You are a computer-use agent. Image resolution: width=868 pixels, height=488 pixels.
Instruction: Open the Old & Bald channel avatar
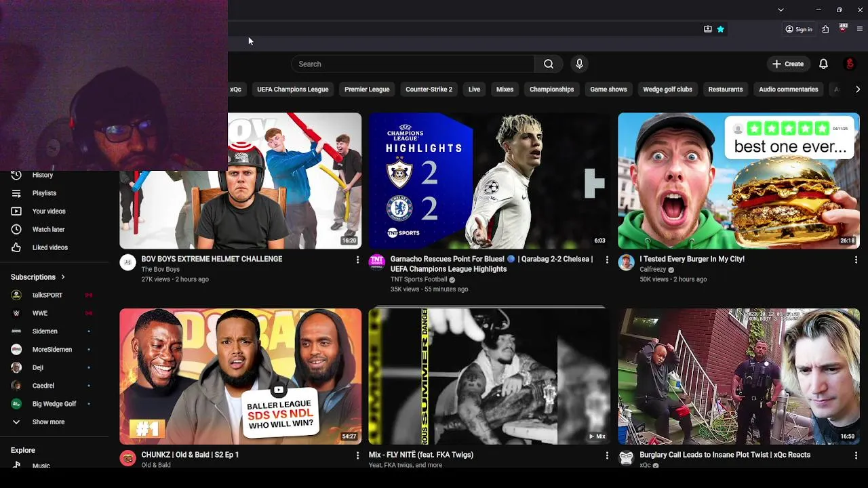[x=127, y=459]
